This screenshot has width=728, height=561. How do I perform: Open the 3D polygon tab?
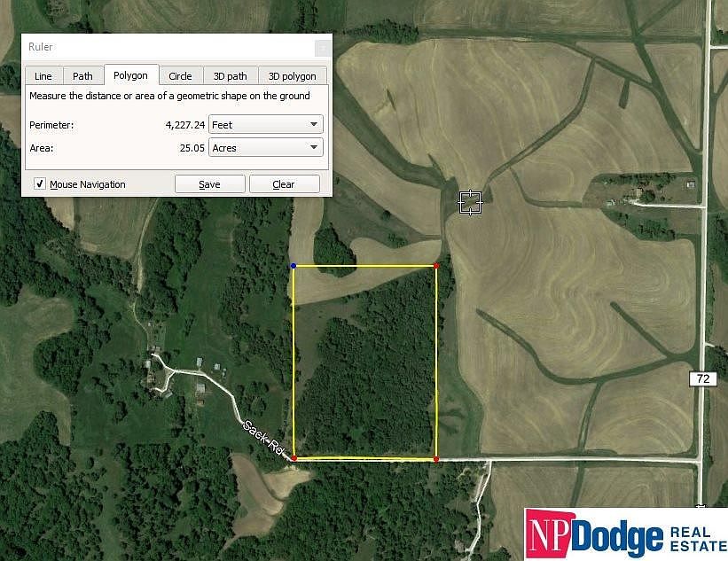[293, 76]
